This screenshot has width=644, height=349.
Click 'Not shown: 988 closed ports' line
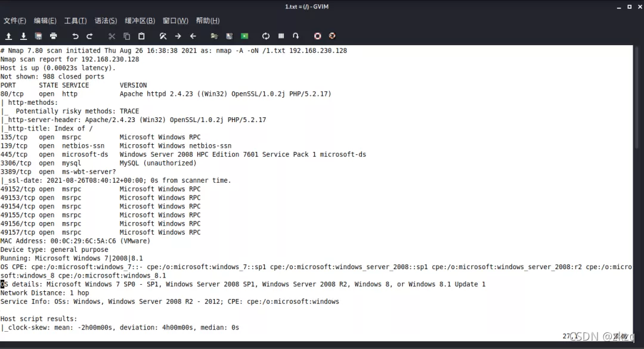52,76
